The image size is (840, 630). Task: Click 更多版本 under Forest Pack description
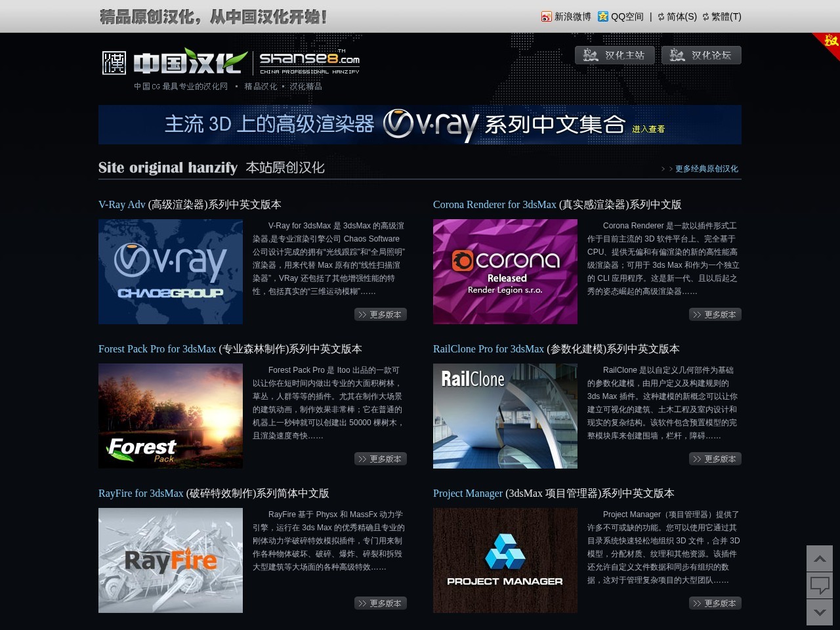pos(381,459)
